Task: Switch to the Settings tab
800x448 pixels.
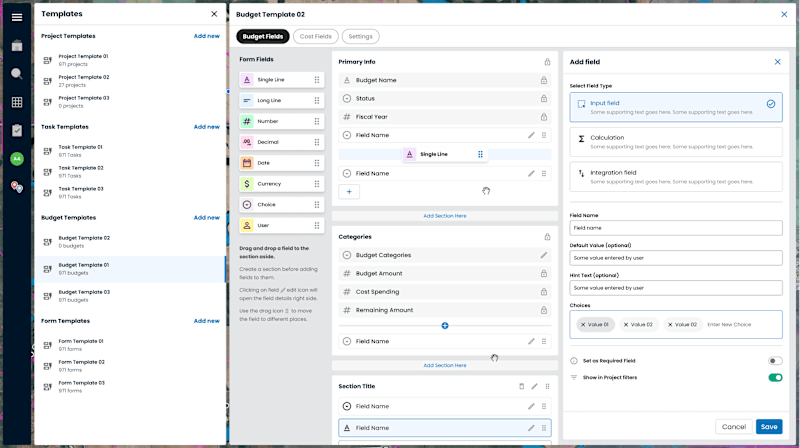Action: click(360, 36)
